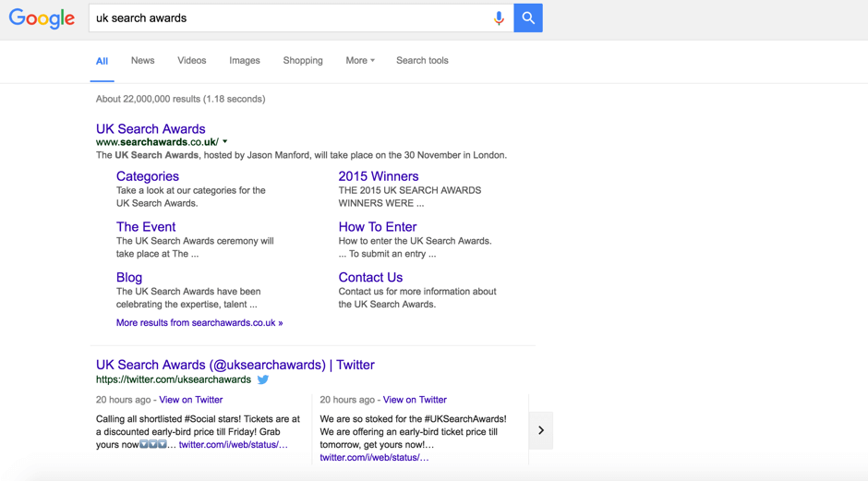Click 'THE 2015 UK SEARCH AWARDS WINNERS WERE' text

point(410,197)
